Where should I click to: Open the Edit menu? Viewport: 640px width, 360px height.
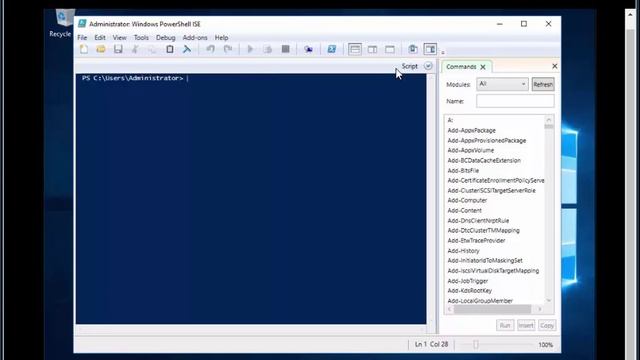pyautogui.click(x=100, y=38)
